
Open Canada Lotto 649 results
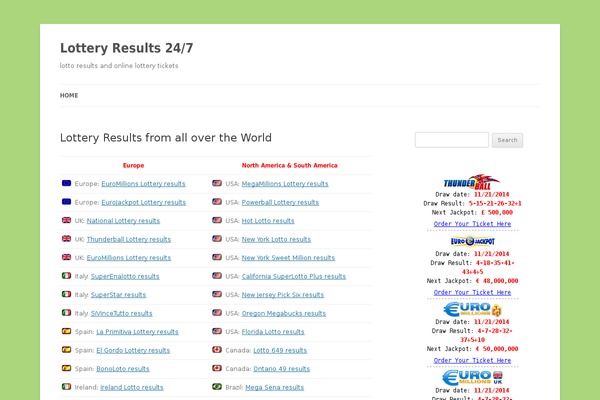click(x=280, y=350)
